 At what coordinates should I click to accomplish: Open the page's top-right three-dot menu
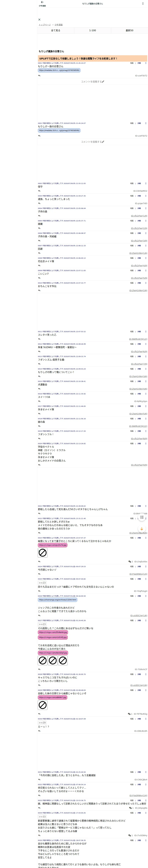143,3
